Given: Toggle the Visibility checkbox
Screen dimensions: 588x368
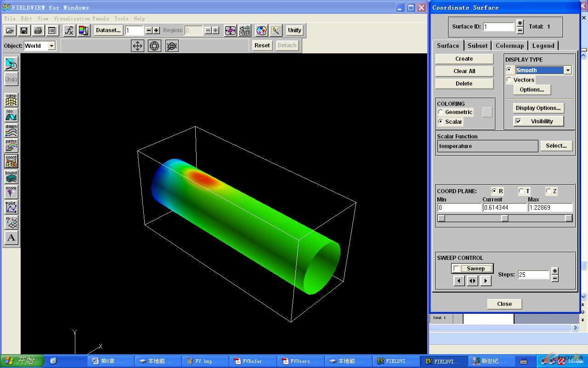Looking at the screenshot, I should tap(519, 121).
